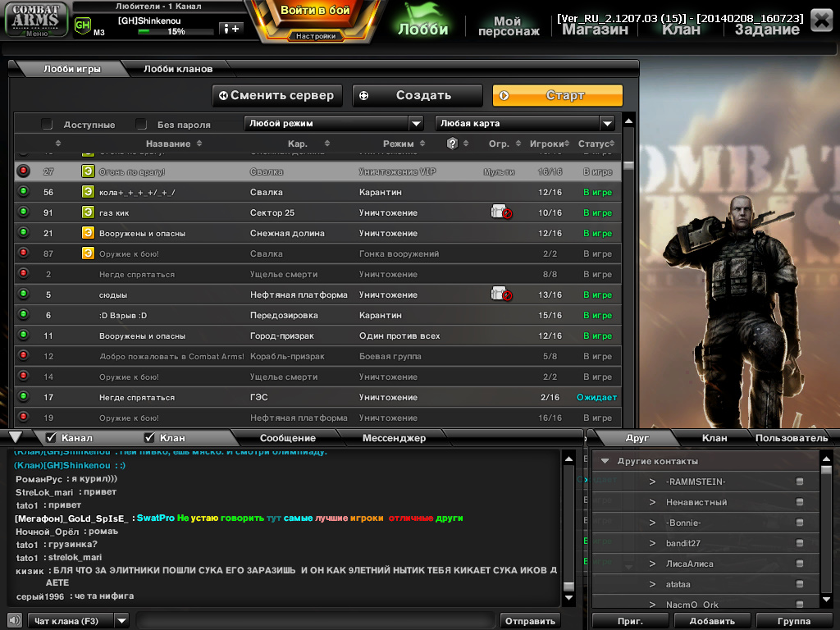Click the red status dot for room 19
840x630 pixels.
(23, 416)
